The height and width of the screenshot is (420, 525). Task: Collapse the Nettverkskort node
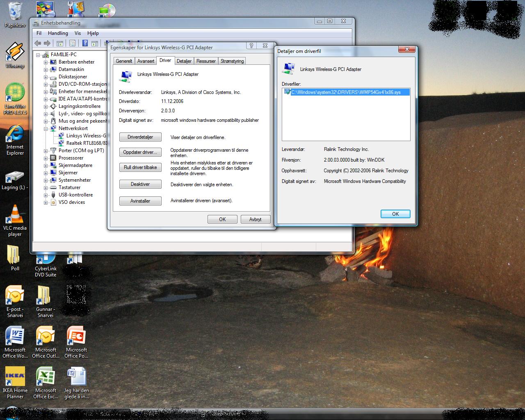[46, 128]
